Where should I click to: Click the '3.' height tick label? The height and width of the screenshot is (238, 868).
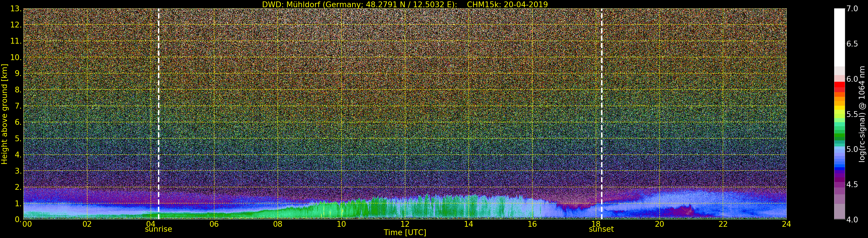click(x=18, y=171)
